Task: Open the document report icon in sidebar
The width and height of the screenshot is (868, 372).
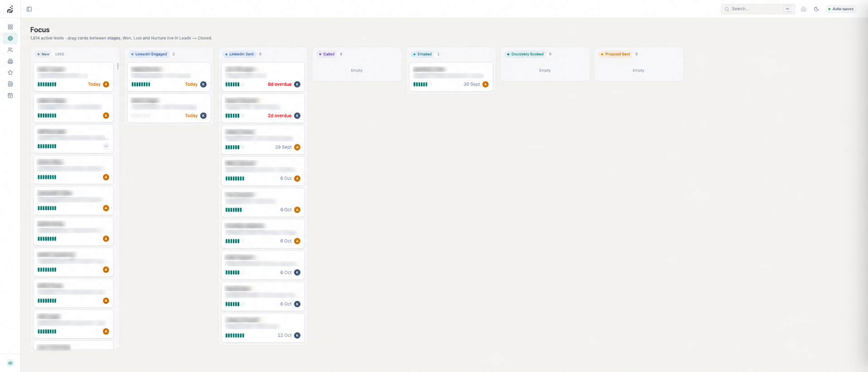Action: tap(10, 84)
